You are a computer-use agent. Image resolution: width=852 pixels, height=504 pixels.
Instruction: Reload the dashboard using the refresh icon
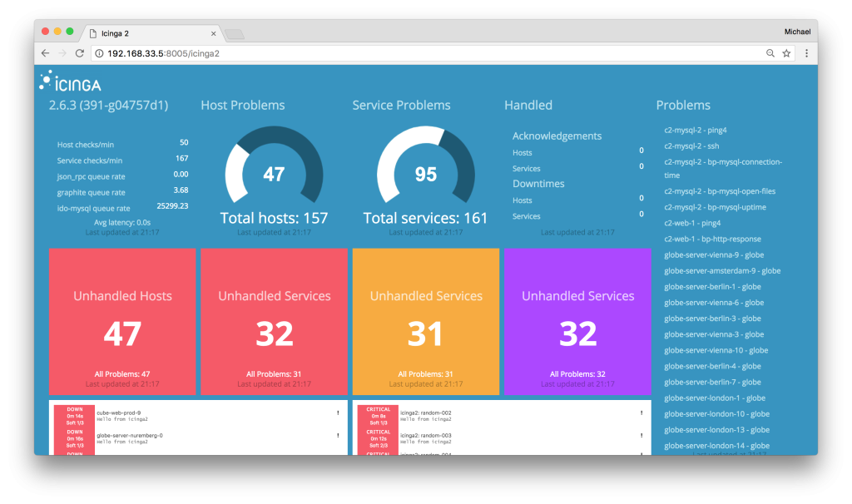[80, 52]
